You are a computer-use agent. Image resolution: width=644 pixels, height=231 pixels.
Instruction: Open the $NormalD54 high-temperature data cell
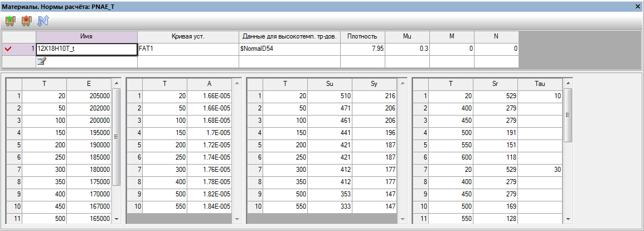pos(289,49)
